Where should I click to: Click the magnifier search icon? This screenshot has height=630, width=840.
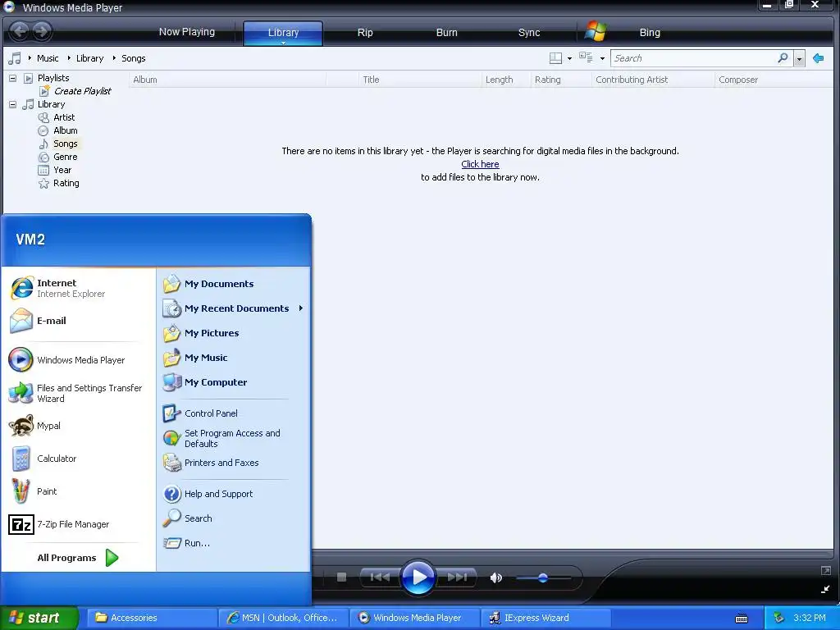pyautogui.click(x=783, y=58)
